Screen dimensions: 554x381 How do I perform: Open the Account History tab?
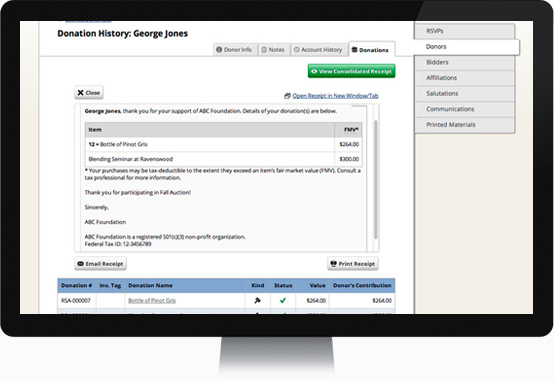coord(319,50)
